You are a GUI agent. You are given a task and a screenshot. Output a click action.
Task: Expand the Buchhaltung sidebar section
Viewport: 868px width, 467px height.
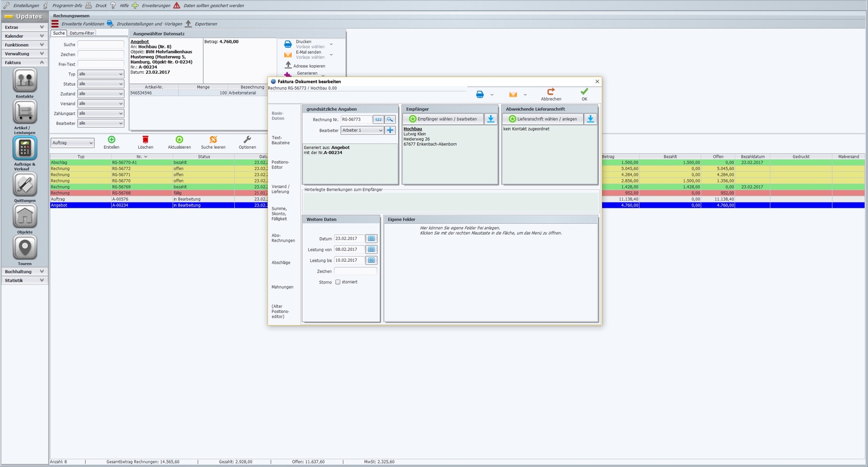point(24,272)
